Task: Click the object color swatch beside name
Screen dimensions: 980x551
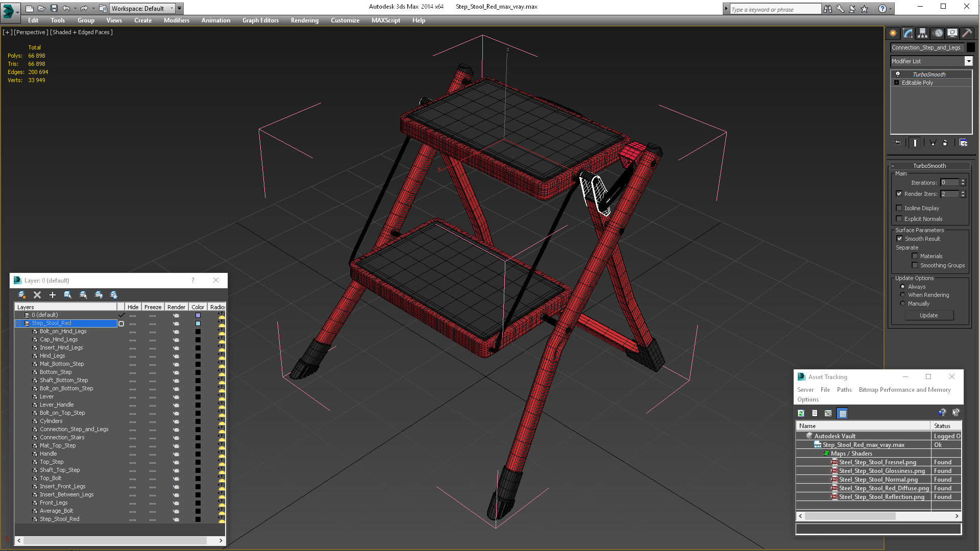Action: [x=970, y=47]
